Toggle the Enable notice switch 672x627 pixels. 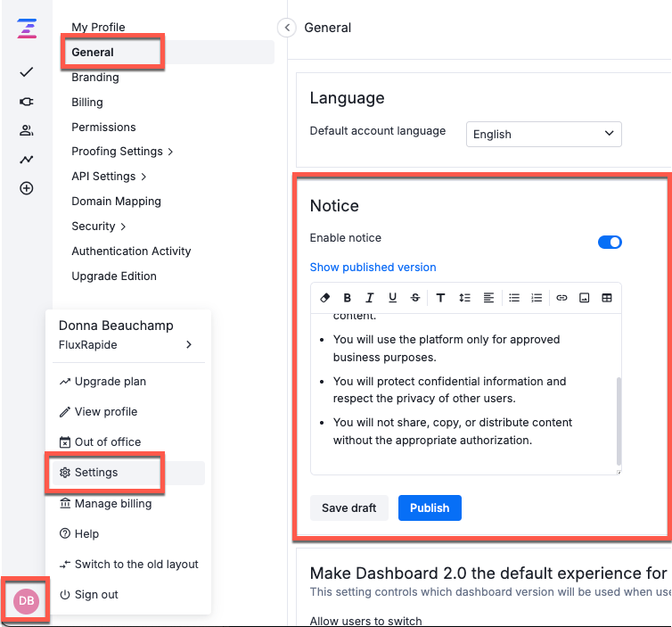(x=610, y=243)
